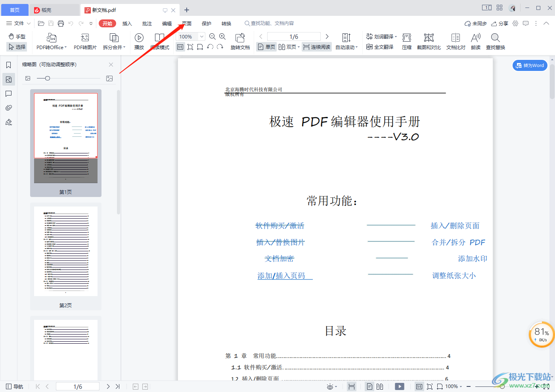Switch to single page (单页) layout
Screen dimensions: 555x392
pyautogui.click(x=266, y=47)
